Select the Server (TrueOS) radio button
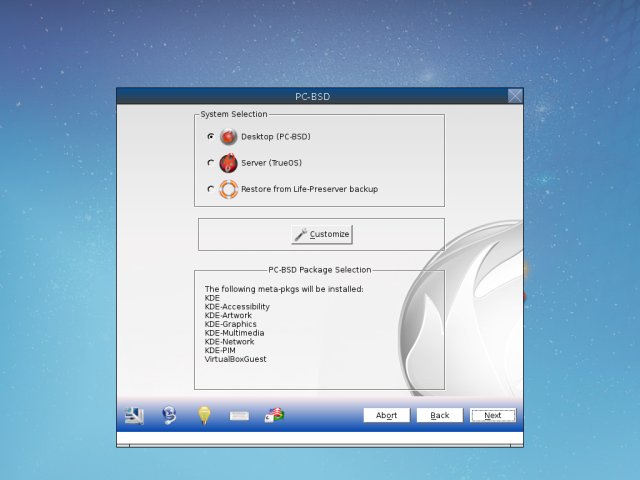Screen dimensions: 640x480 pos(211,163)
